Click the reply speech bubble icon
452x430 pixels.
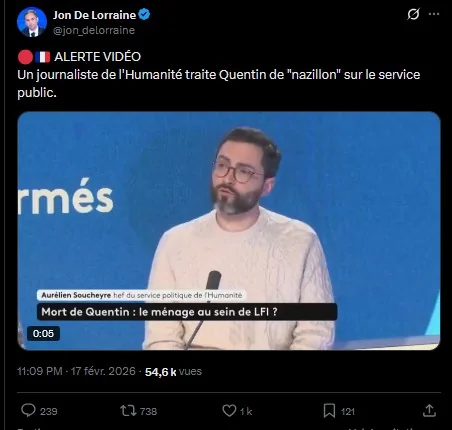tap(28, 410)
